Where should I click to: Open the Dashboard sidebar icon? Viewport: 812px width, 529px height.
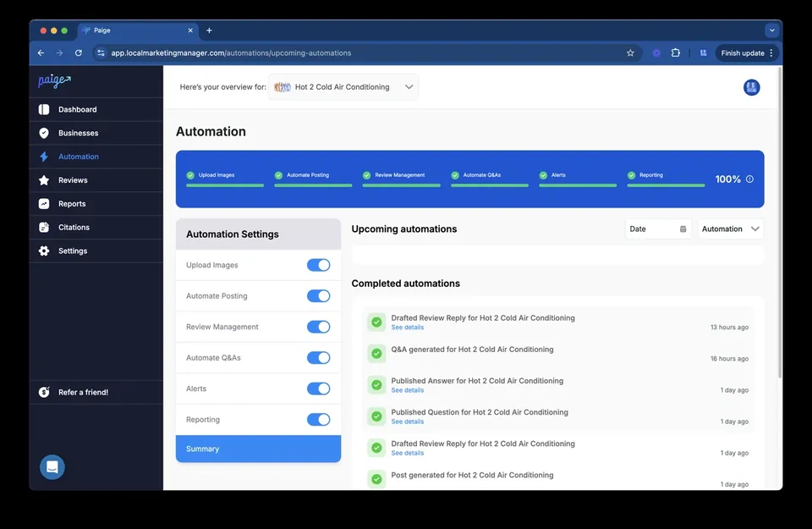click(44, 109)
